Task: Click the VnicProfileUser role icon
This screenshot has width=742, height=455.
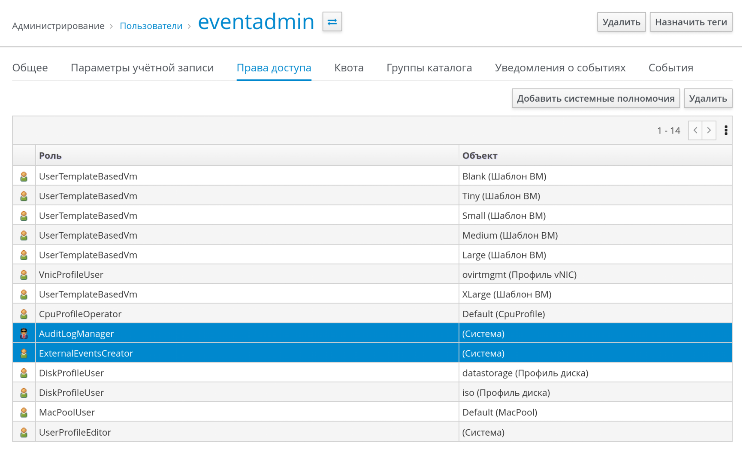Action: coord(24,274)
